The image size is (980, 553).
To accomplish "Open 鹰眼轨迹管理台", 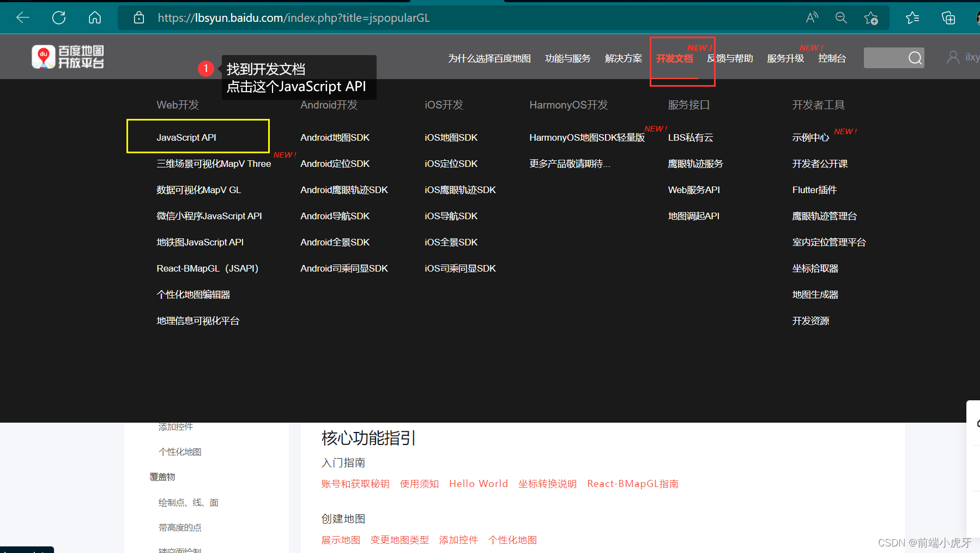I will tap(824, 216).
